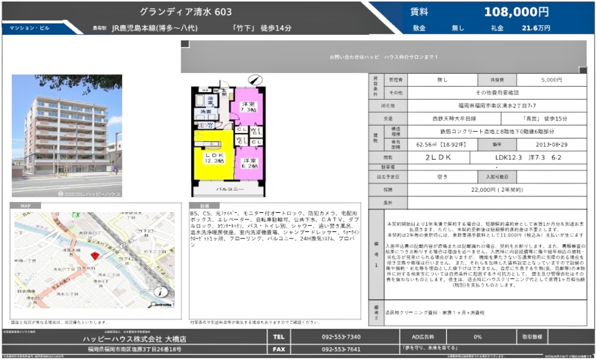Select the 設備 section tab label
Viewport: 596px width, 364px height.
(197, 206)
